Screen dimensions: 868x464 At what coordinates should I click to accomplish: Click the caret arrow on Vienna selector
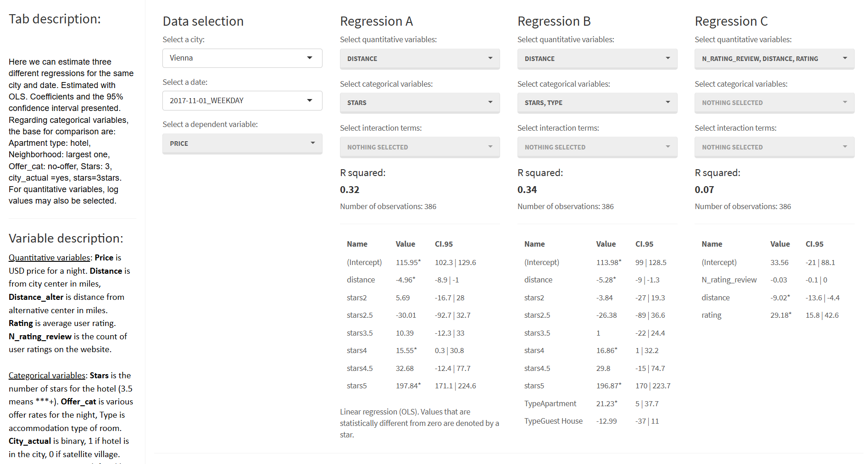tap(310, 58)
